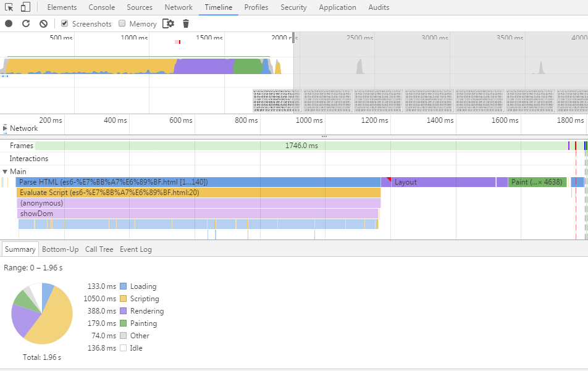
Task: Select the showDom function bar
Action: tap(198, 214)
